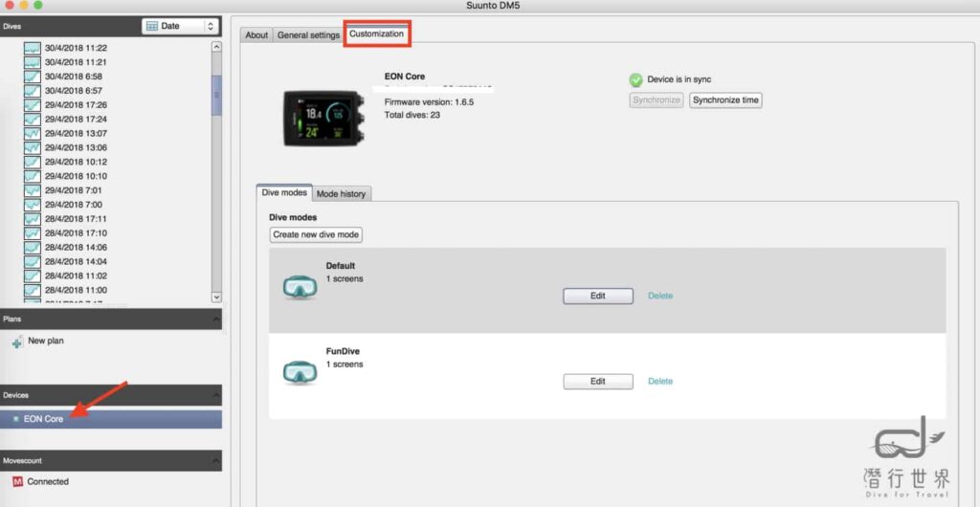The height and width of the screenshot is (507, 980).
Task: Click the EON Core device image
Action: [323, 118]
